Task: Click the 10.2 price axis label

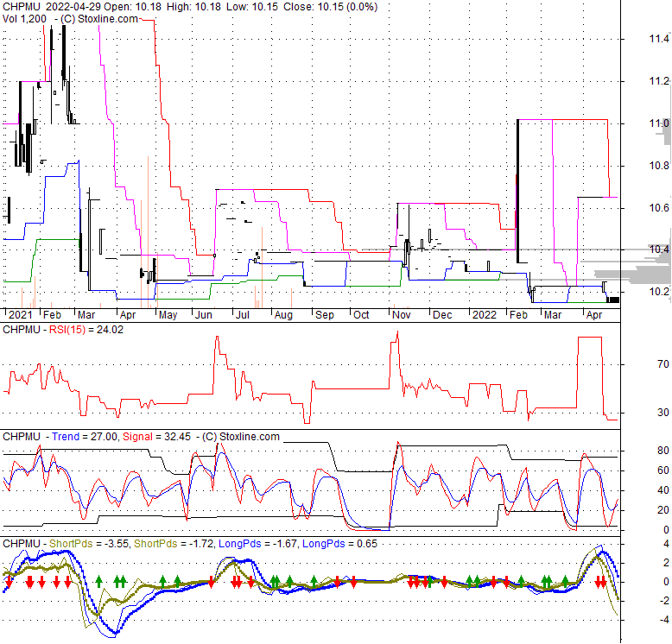Action: pos(659,292)
